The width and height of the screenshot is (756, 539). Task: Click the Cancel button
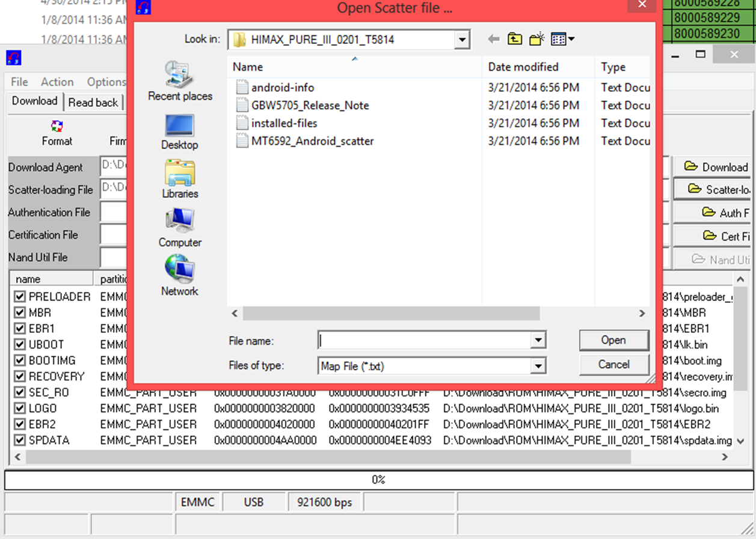tap(613, 365)
